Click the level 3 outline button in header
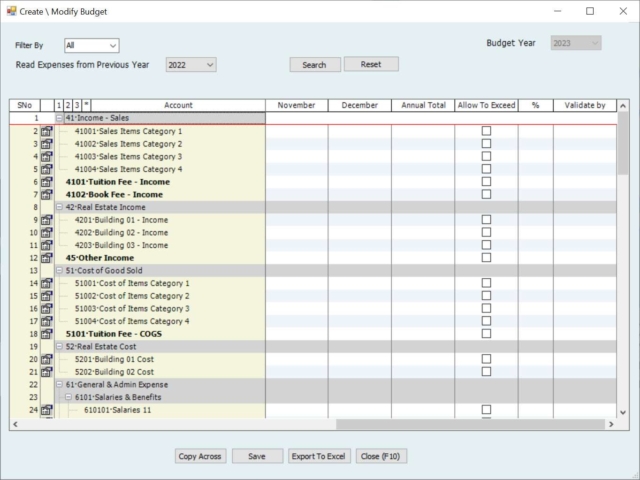The width and height of the screenshot is (640, 480). tap(77, 105)
